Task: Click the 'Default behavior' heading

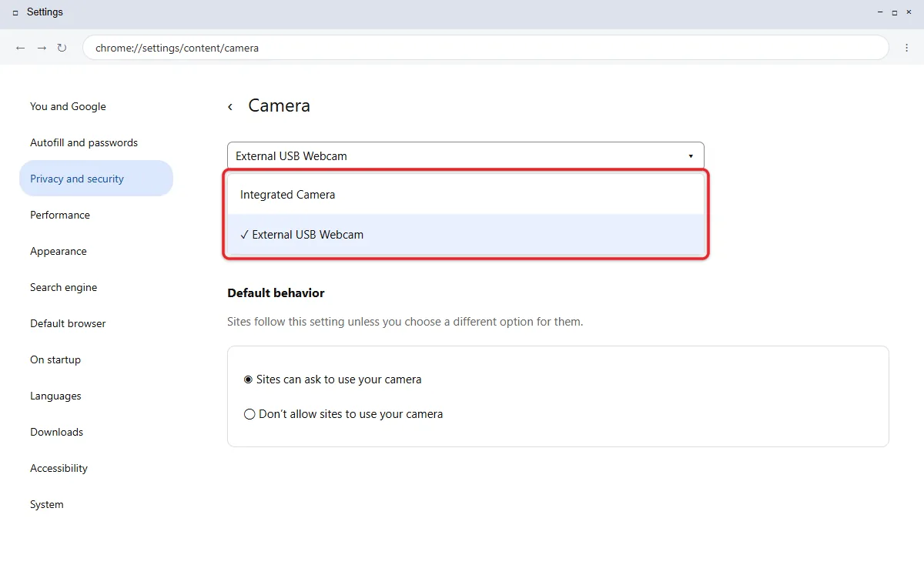Action: click(x=276, y=293)
